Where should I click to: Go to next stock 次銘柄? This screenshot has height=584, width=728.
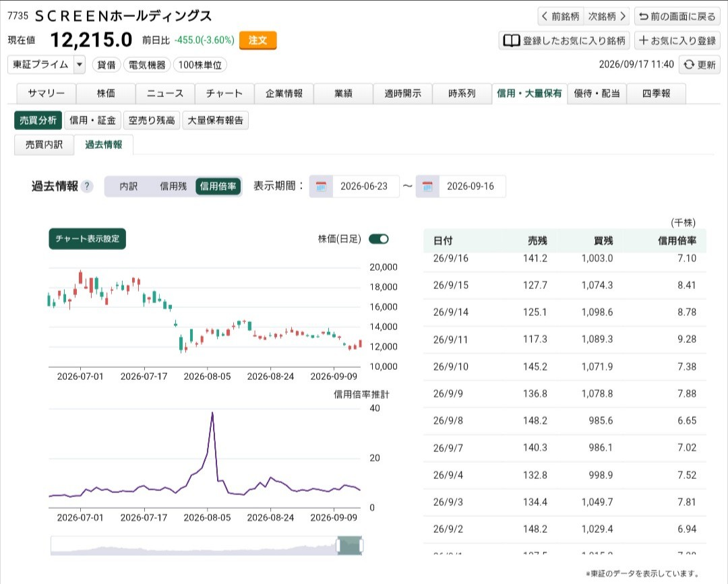coord(607,16)
